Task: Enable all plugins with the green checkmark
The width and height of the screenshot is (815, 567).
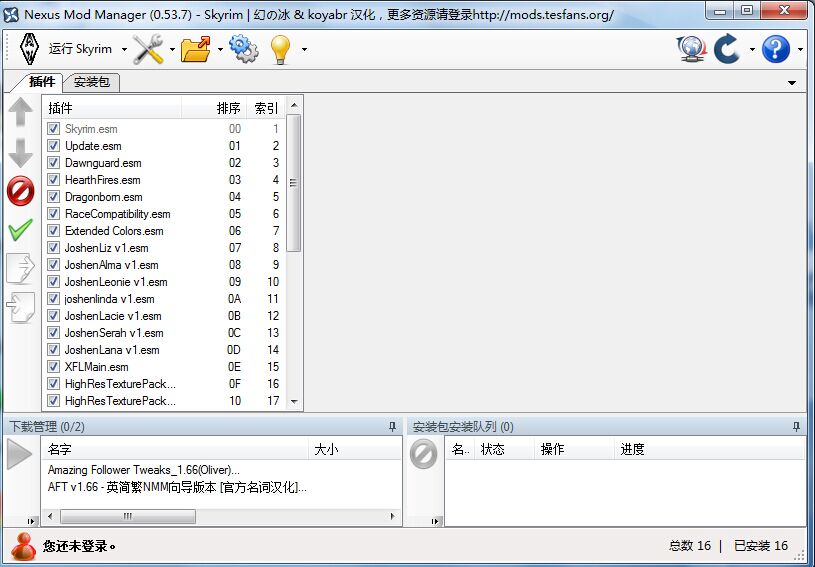Action: coord(21,230)
